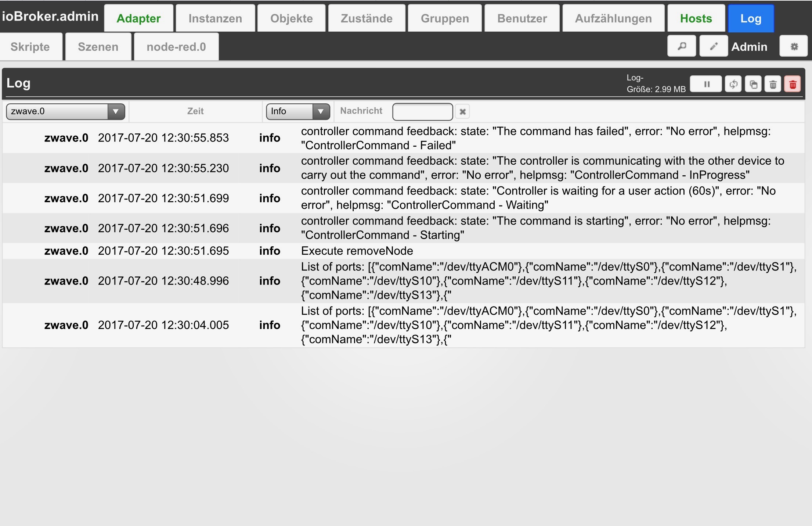Click zwave.0 source in the 12:30:48.996 row
812x526 pixels.
(66, 281)
